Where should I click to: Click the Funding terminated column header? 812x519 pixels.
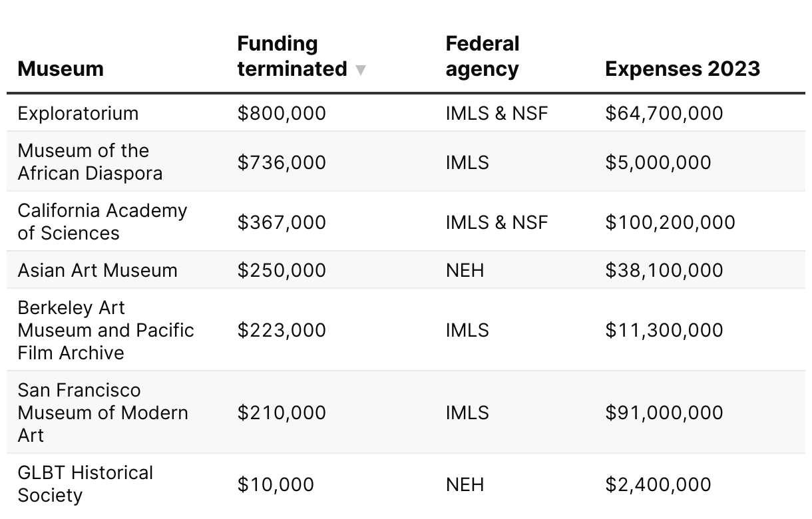(x=292, y=57)
